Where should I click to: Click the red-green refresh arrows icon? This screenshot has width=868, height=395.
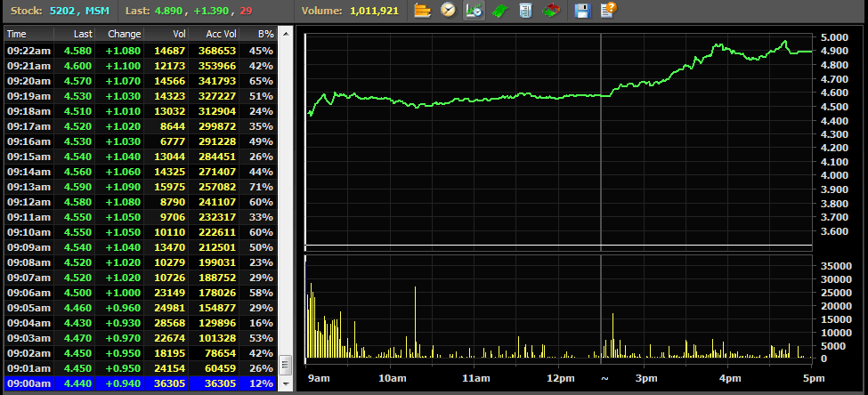(551, 10)
